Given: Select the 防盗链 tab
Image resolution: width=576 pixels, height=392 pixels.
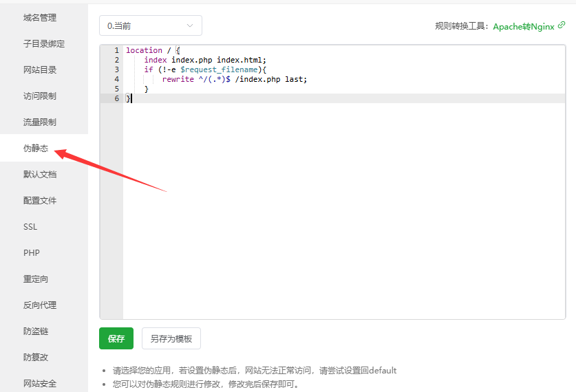Looking at the screenshot, I should 36,331.
